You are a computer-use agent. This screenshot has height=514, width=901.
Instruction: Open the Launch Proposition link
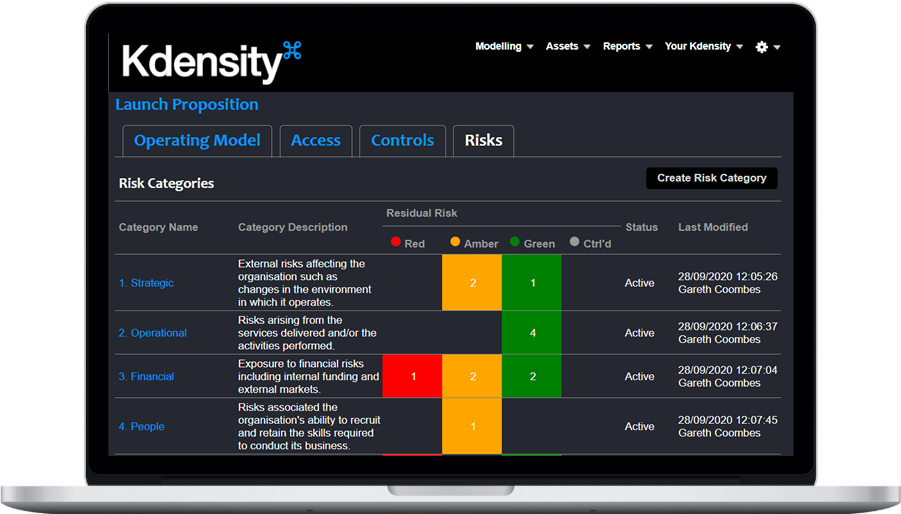[187, 105]
